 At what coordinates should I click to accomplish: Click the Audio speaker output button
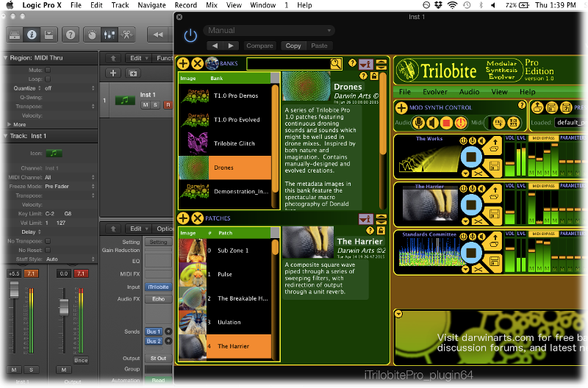[432, 123]
